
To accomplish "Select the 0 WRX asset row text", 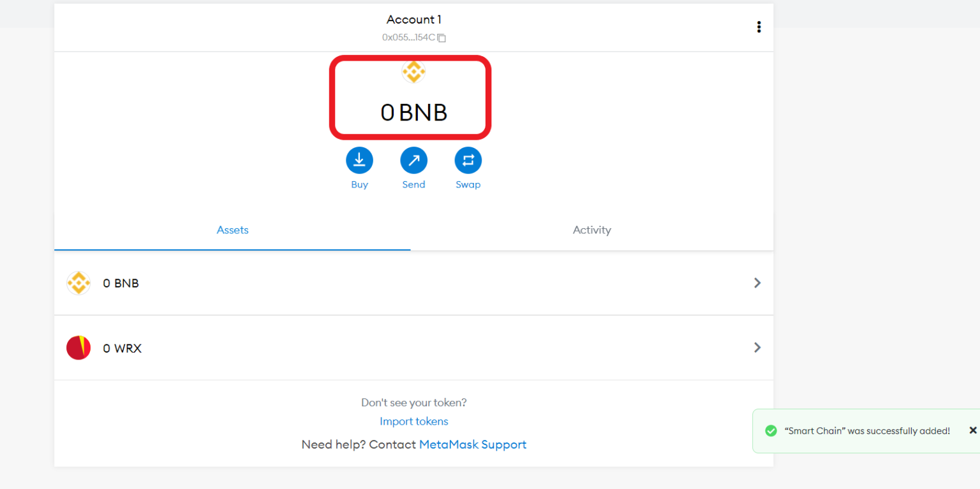I will tap(122, 348).
